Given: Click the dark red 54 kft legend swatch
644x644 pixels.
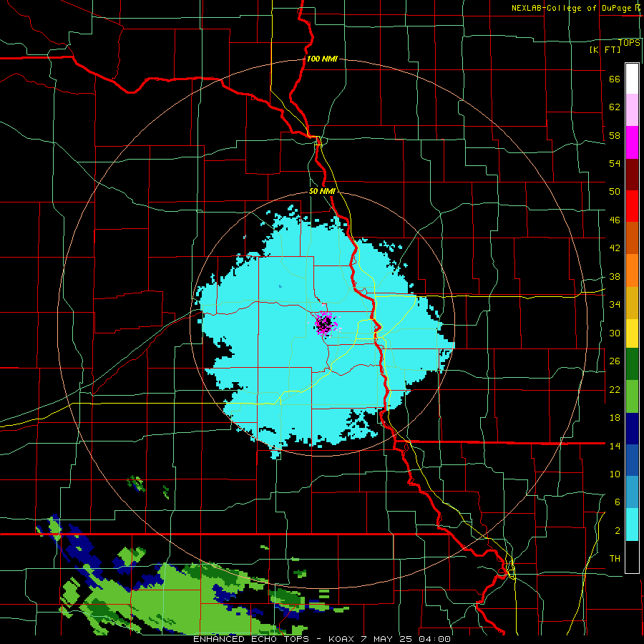Looking at the screenshot, I should (x=632, y=174).
